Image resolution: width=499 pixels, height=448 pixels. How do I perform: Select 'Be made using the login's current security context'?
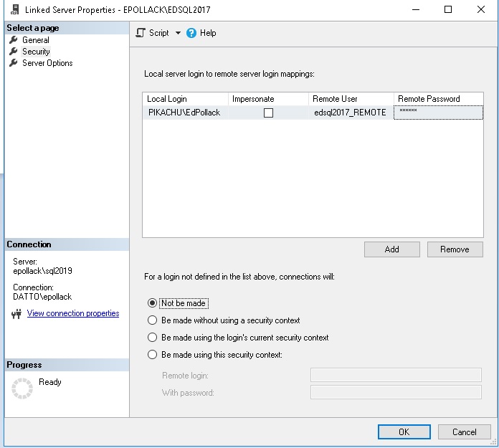[x=152, y=338]
